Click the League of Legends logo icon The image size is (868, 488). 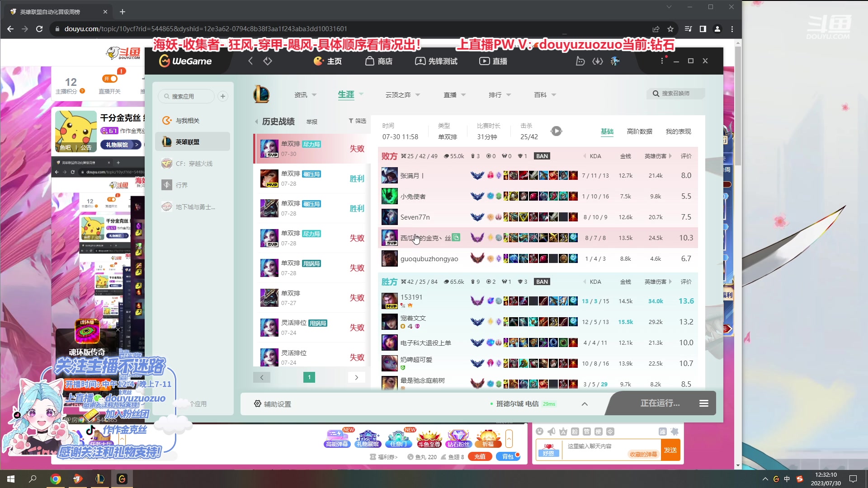[x=261, y=94]
